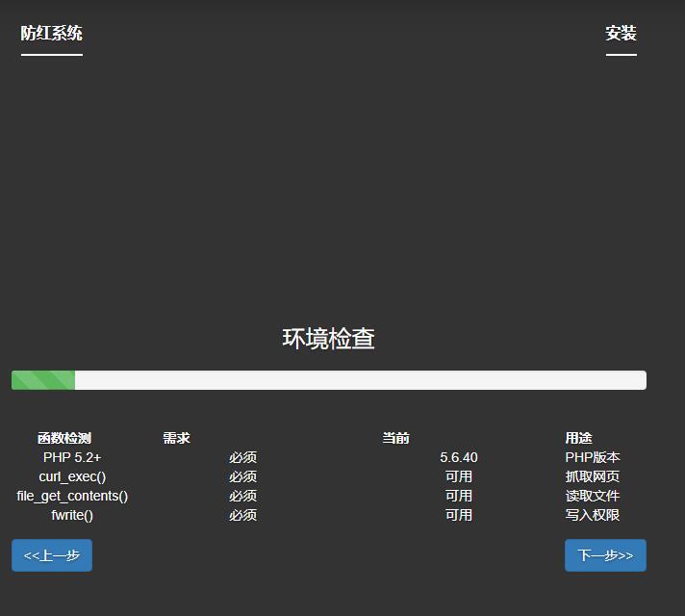
Task: Click the curl_exec() function entry
Action: click(72, 476)
